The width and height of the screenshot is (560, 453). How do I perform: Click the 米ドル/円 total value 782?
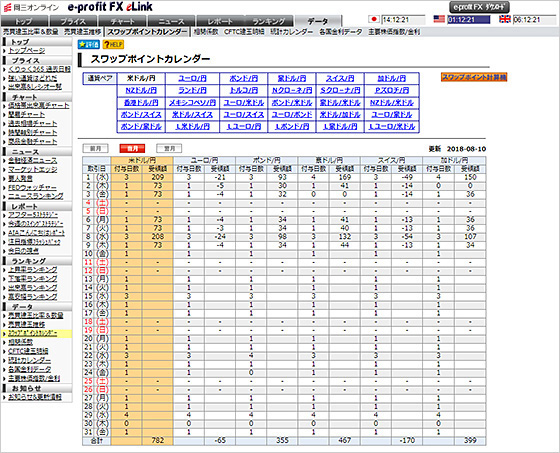(158, 440)
